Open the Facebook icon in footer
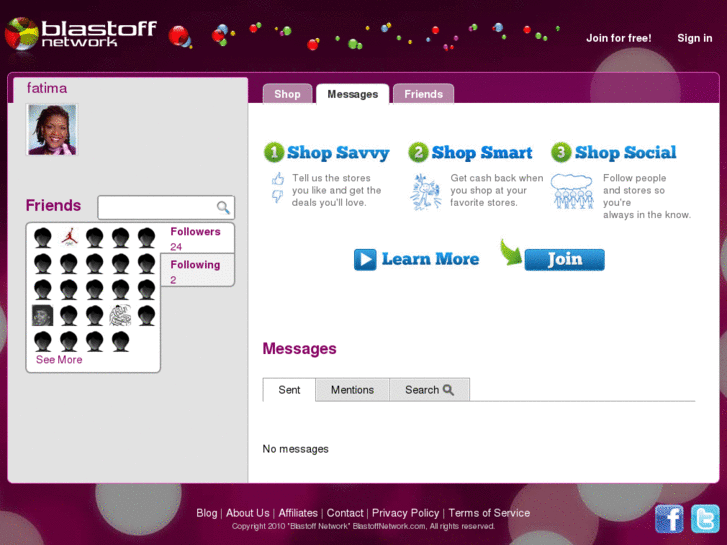 [669, 519]
